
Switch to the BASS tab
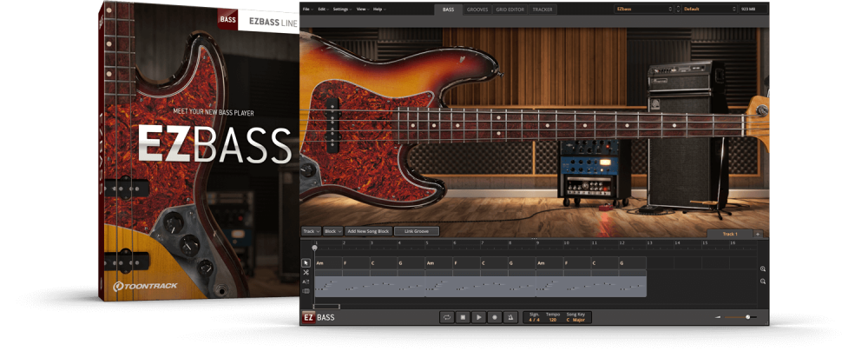(449, 10)
